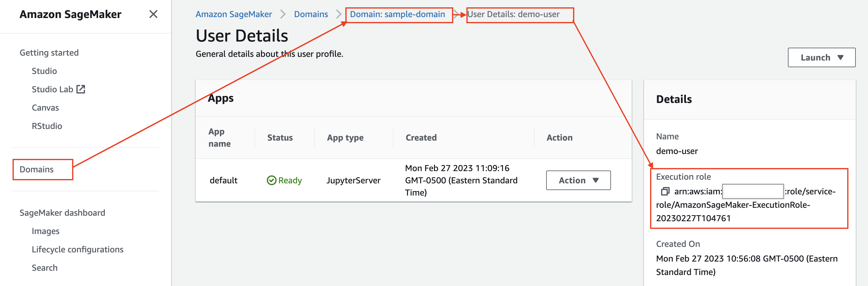Select RStudio in the sidebar

coord(47,126)
